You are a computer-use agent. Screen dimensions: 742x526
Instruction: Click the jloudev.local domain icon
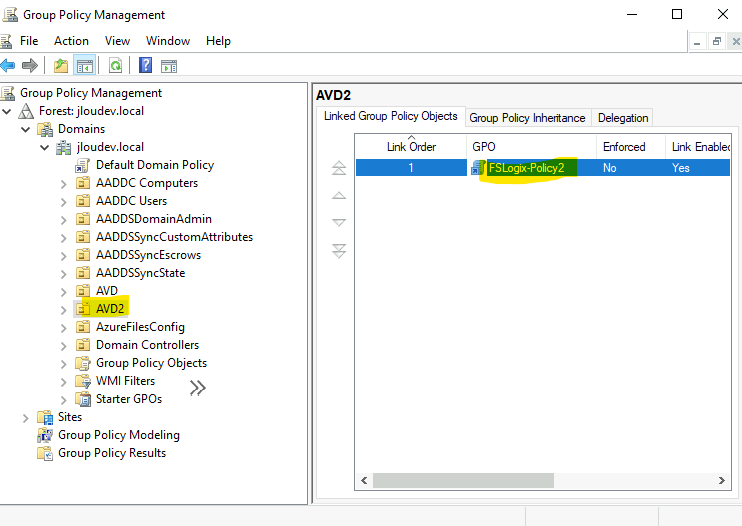click(63, 147)
